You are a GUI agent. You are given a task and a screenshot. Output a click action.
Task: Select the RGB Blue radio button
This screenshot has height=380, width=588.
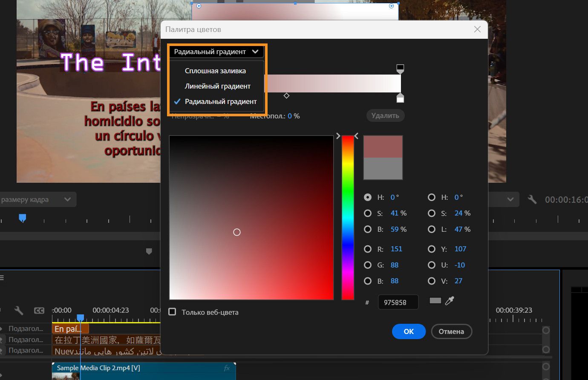point(368,281)
